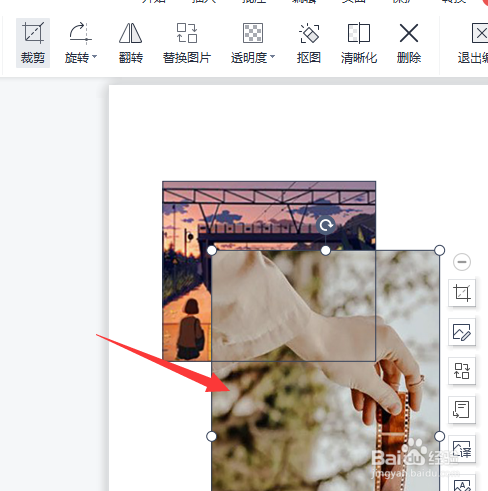Click the top-left resize handle of selected image
The width and height of the screenshot is (488, 491).
click(212, 250)
